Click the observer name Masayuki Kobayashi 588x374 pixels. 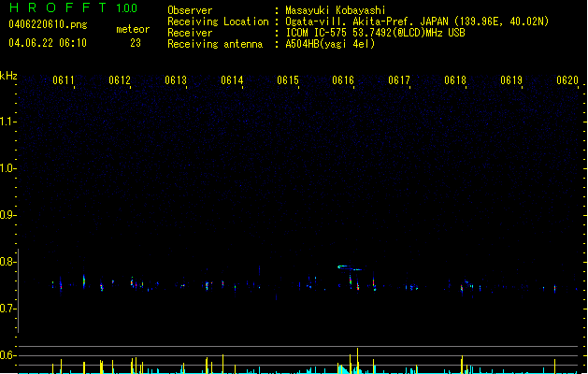[336, 10]
